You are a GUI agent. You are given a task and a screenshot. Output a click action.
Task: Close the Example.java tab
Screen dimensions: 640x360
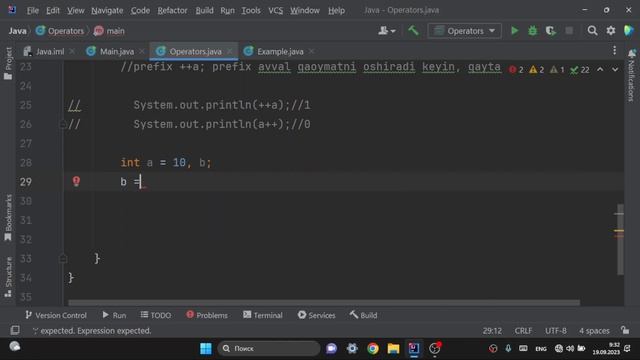coord(312,51)
